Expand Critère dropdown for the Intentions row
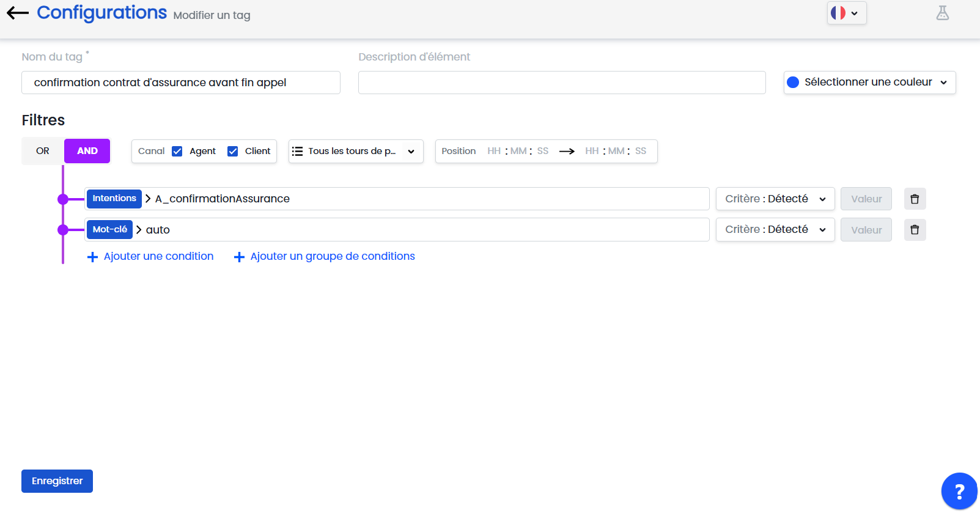980x516 pixels. point(775,199)
